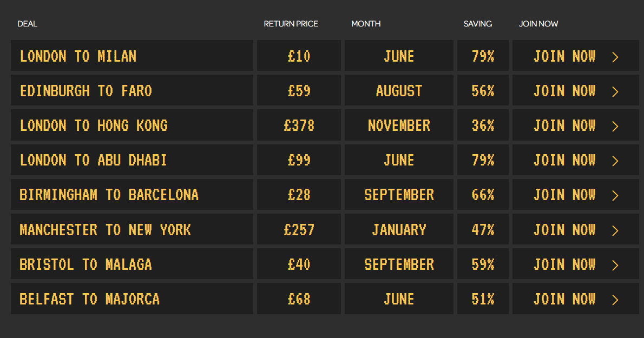Click the Return Price column header
This screenshot has width=644, height=338.
click(x=291, y=24)
